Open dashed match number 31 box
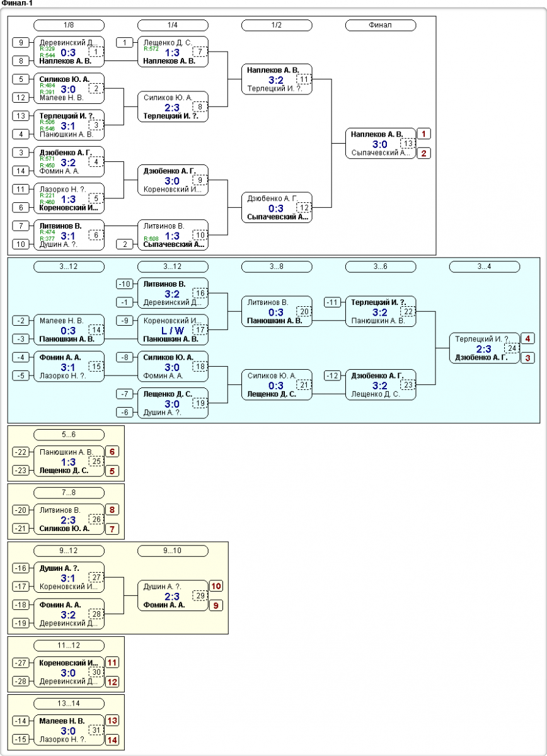Viewport: 547px width, 756px height. [96, 731]
